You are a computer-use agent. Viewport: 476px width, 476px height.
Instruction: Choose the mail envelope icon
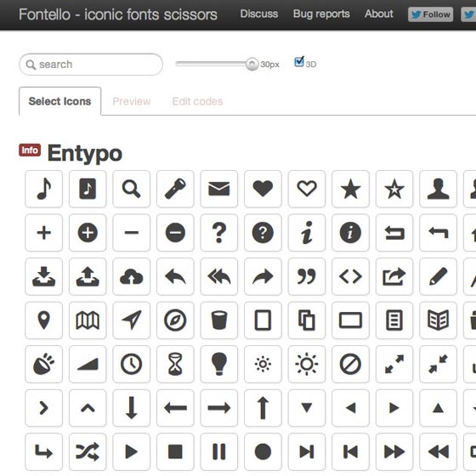coord(219,189)
